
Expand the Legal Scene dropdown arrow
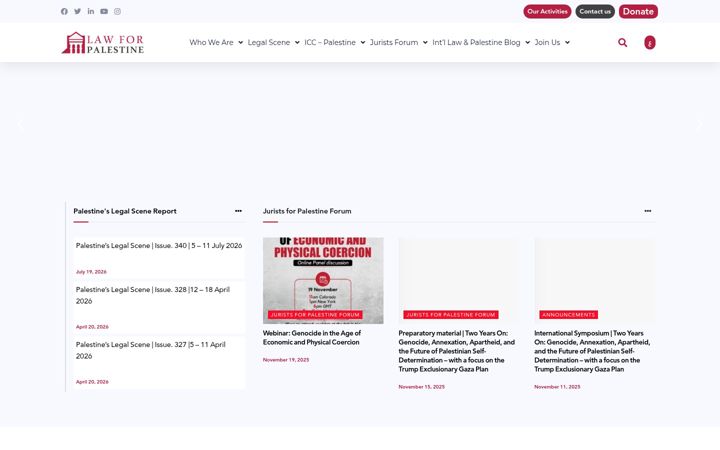pyautogui.click(x=297, y=42)
